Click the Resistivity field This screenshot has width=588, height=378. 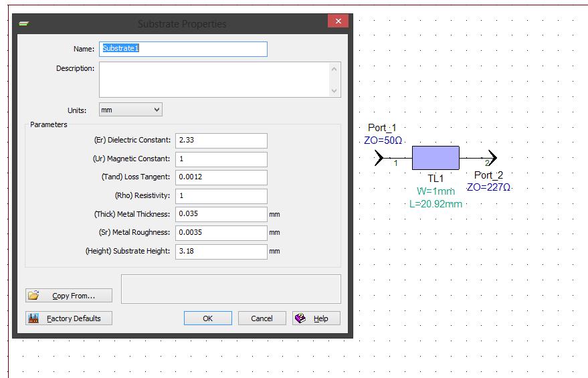pos(221,196)
